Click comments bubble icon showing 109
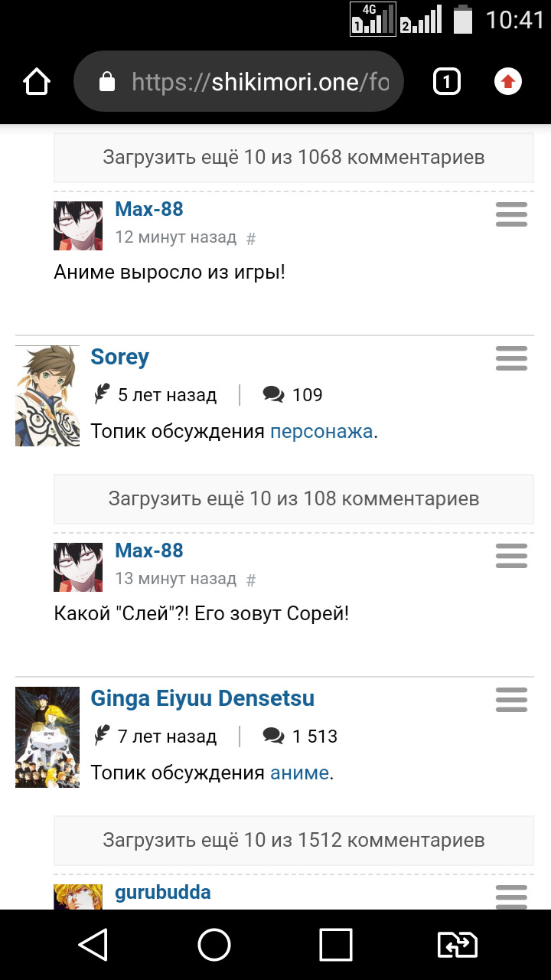 coord(273,394)
